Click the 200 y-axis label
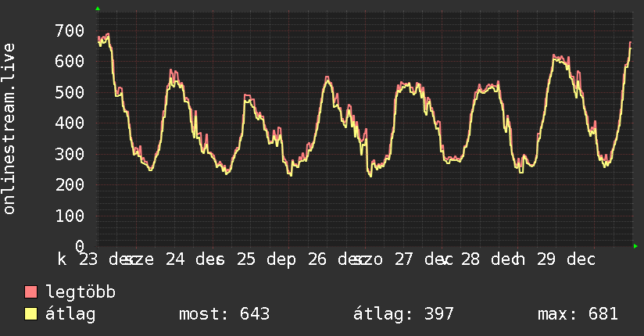 [70, 185]
